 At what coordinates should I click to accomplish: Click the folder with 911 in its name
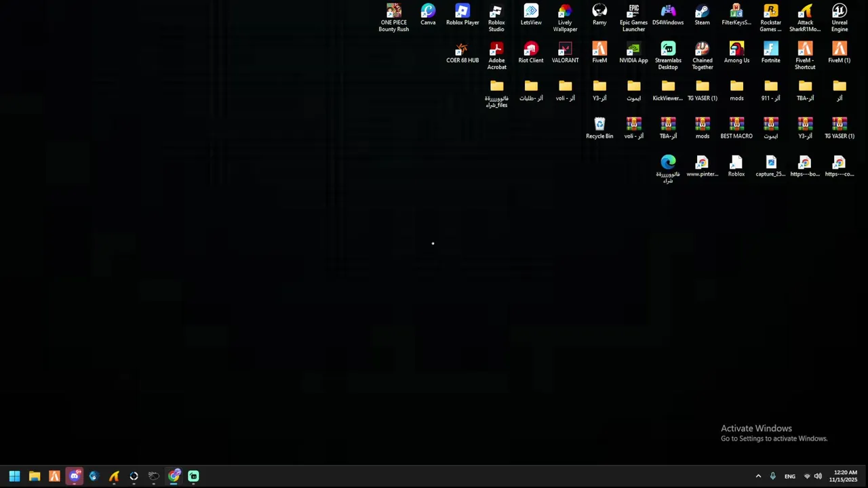(x=770, y=91)
